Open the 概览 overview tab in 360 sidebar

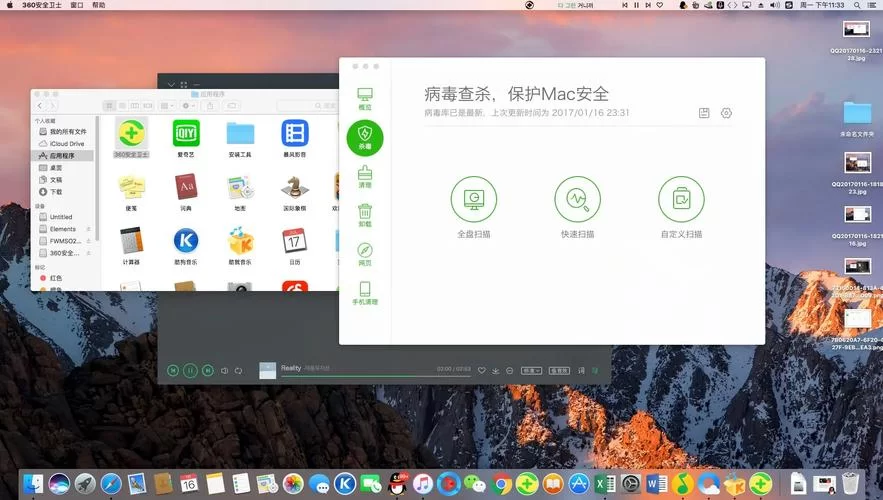[x=365, y=99]
